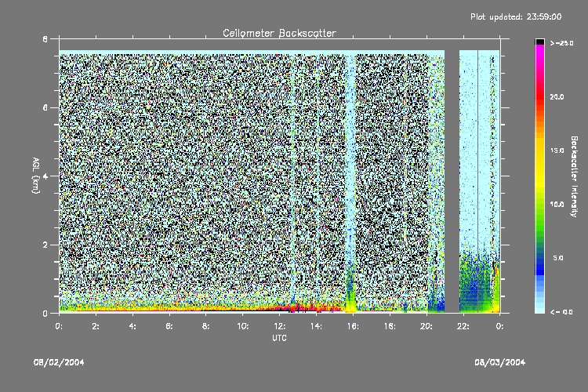This screenshot has height=392, width=588.
Task: Click the '10.0' colorbar value
Action: coord(557,205)
